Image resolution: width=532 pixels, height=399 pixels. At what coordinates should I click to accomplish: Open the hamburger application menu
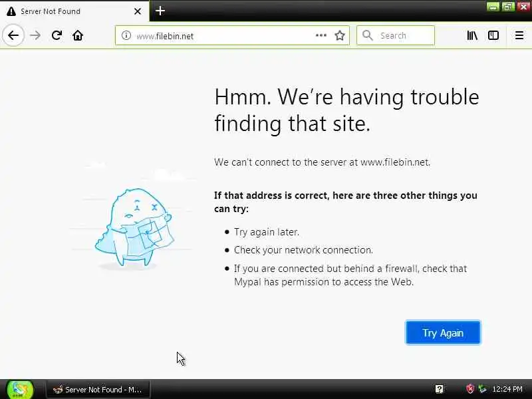click(519, 35)
